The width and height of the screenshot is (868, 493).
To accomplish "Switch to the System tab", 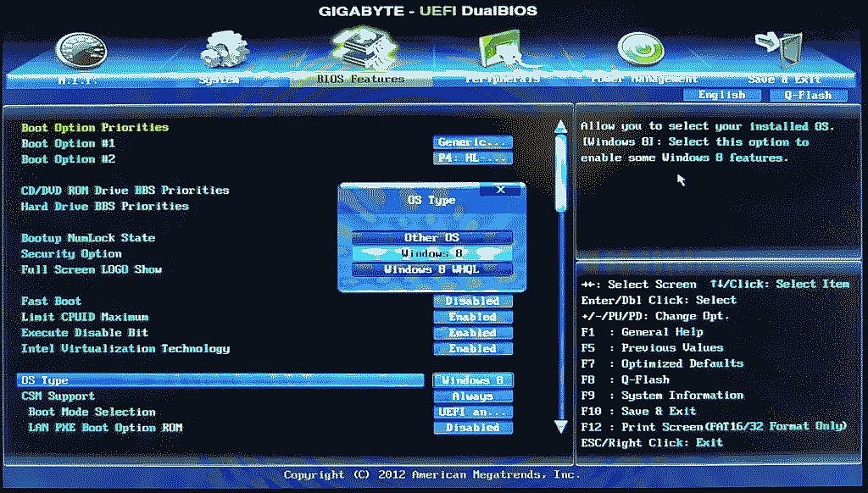I will (219, 80).
